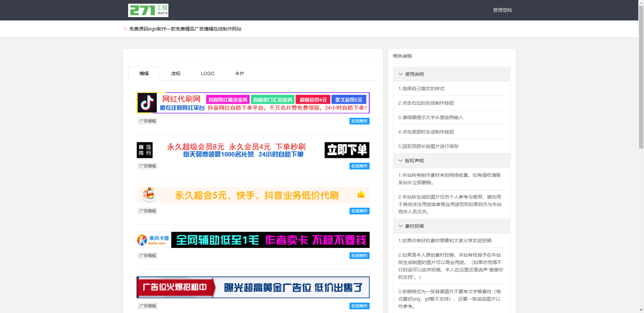Click the TikTok icon in first banner
Image resolution: width=644 pixels, height=313 pixels.
pos(147,103)
